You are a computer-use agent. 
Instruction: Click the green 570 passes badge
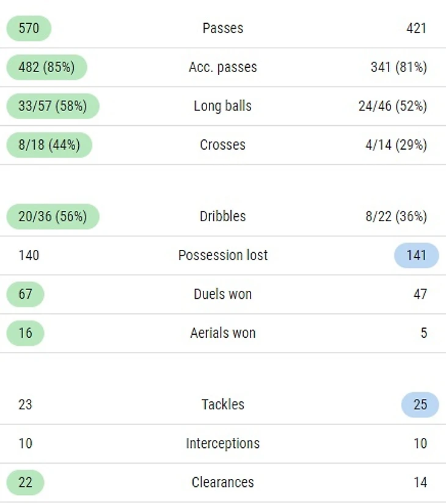pyautogui.click(x=29, y=28)
